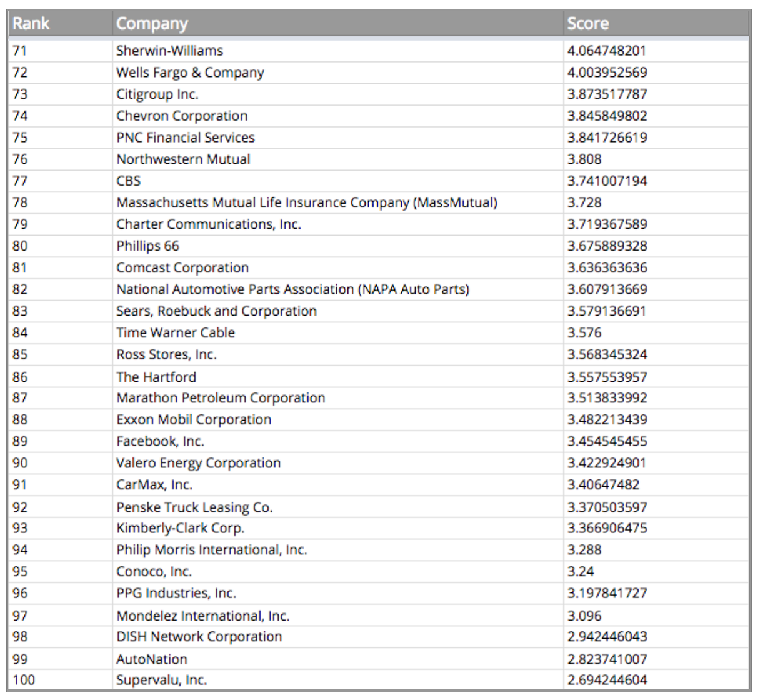Click the score 3.096
Image resolution: width=760 pixels, height=700 pixels.
pos(584,616)
